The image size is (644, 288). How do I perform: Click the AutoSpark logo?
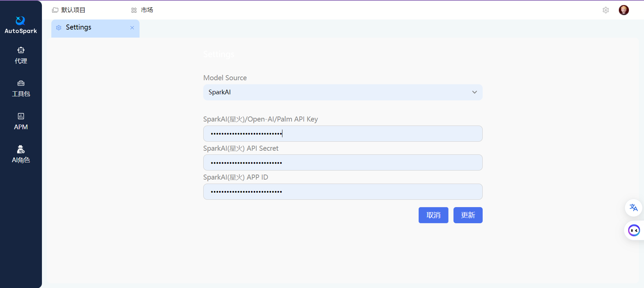[x=21, y=25]
